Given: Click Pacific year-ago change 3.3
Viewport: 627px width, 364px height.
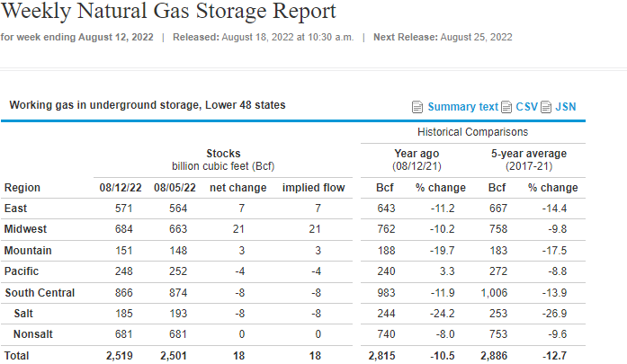Looking at the screenshot, I should 447,271.
